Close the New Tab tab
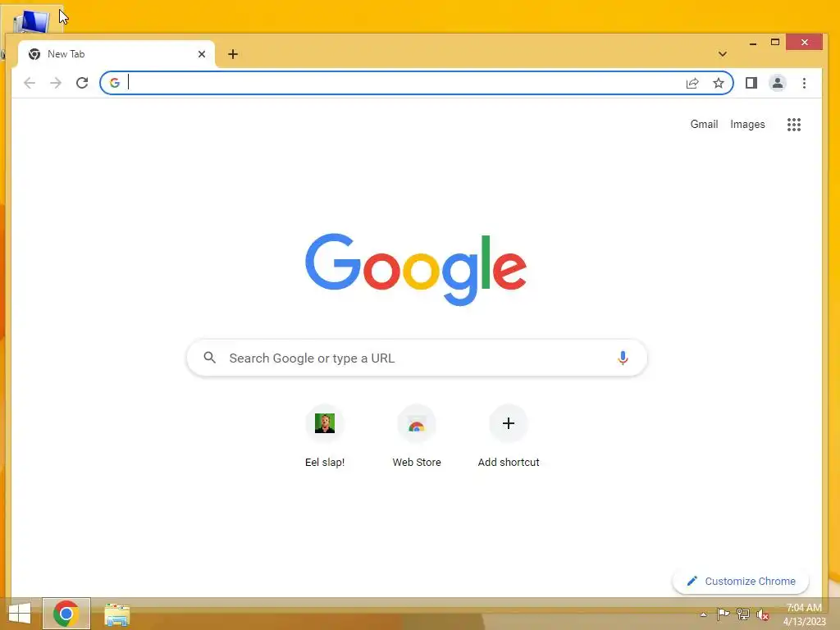The image size is (840, 630). coord(202,54)
